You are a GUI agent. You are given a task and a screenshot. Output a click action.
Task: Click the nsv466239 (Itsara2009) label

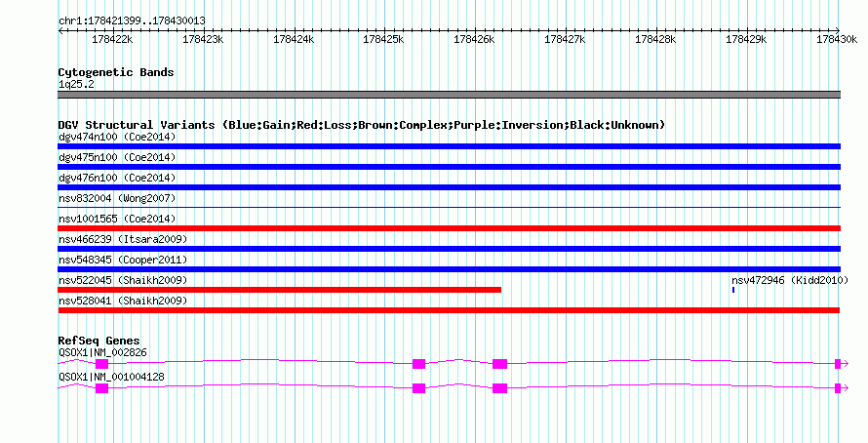click(x=123, y=239)
